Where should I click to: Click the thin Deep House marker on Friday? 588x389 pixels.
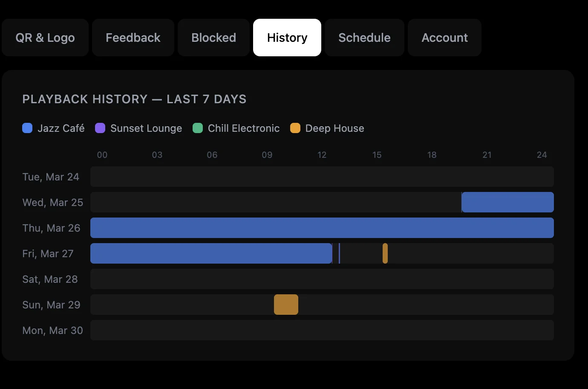[x=386, y=253]
